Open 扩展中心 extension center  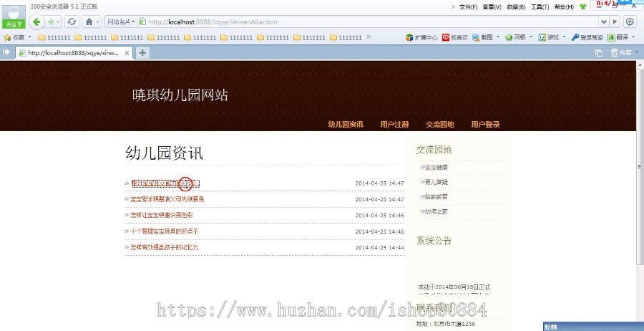click(x=421, y=37)
